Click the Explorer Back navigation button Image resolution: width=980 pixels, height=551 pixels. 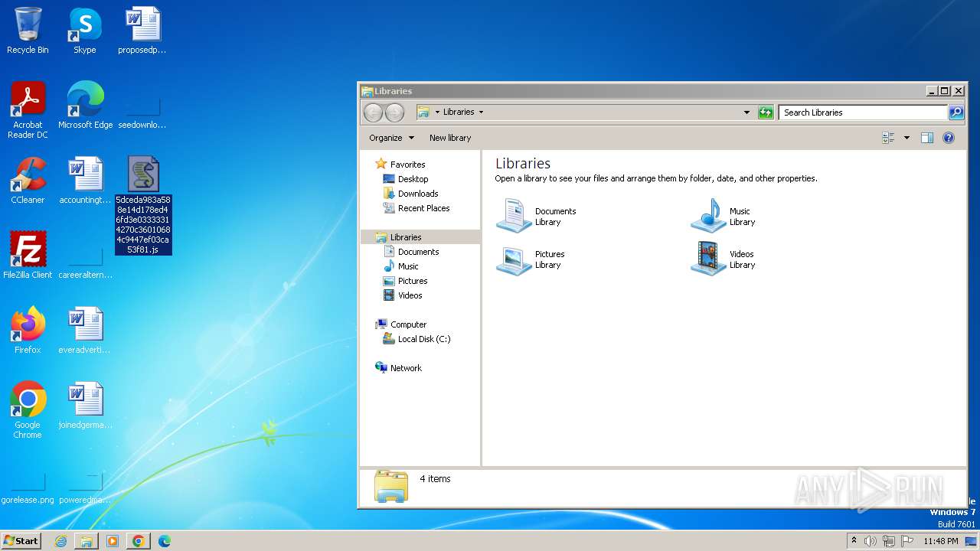point(373,112)
